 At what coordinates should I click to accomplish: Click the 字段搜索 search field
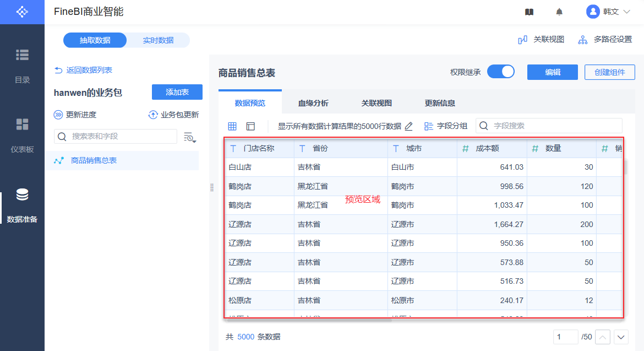(x=555, y=126)
